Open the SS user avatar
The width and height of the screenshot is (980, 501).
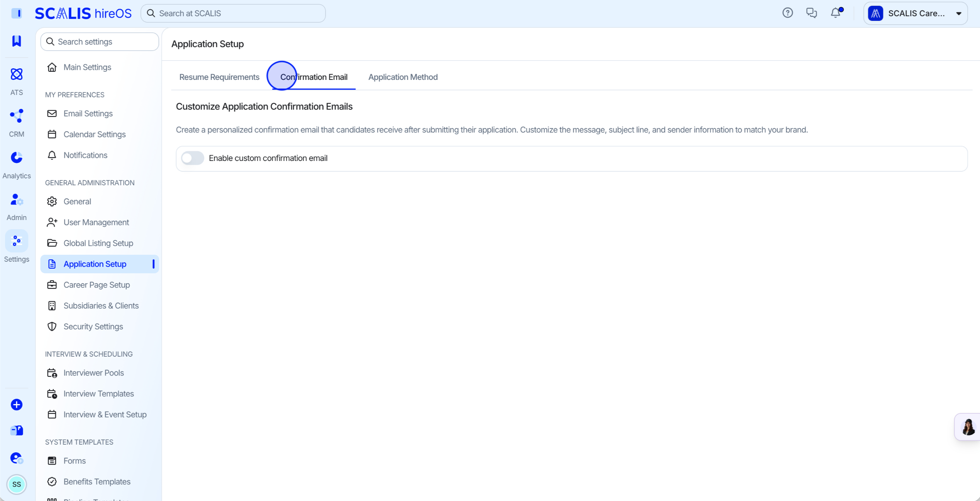pos(17,484)
